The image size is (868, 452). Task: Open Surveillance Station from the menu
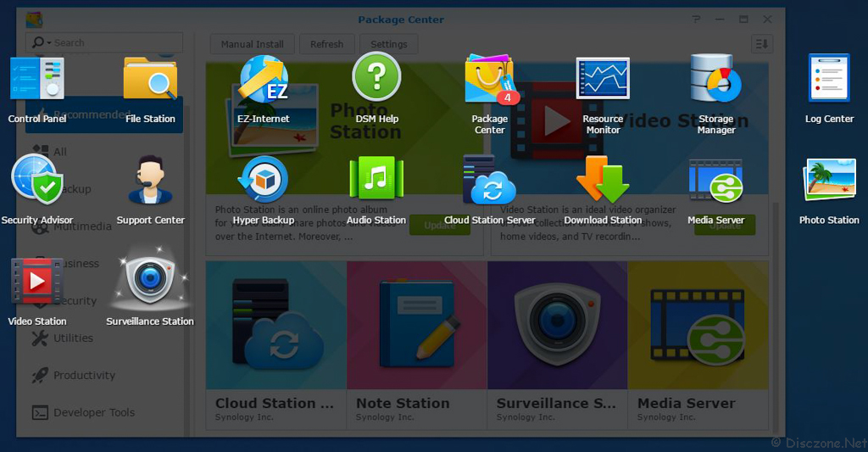click(150, 278)
